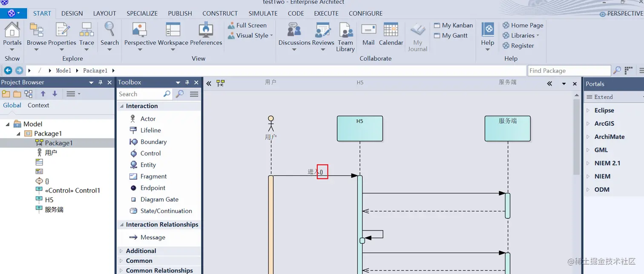
Task: Click the Register button
Action: 518,46
